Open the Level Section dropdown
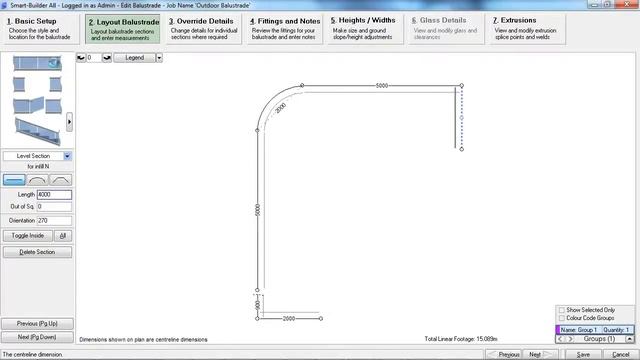 [67, 156]
